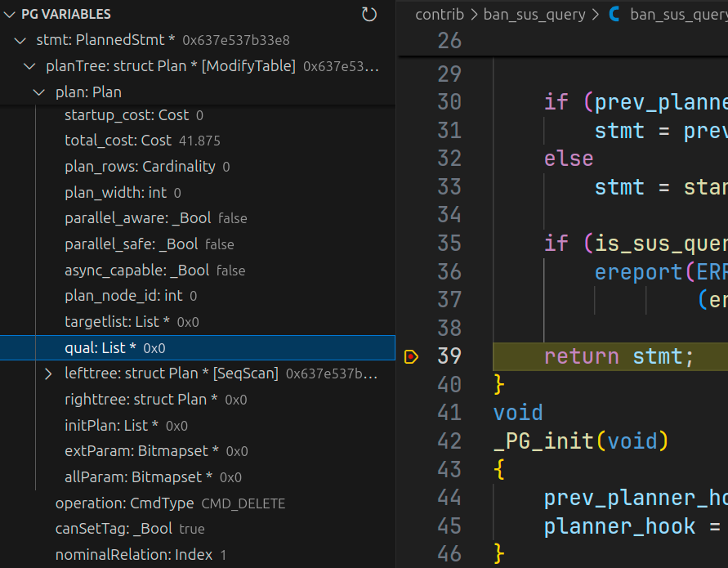Select the canSetTag variable row
Viewport: 728px width, 568px height.
click(129, 529)
